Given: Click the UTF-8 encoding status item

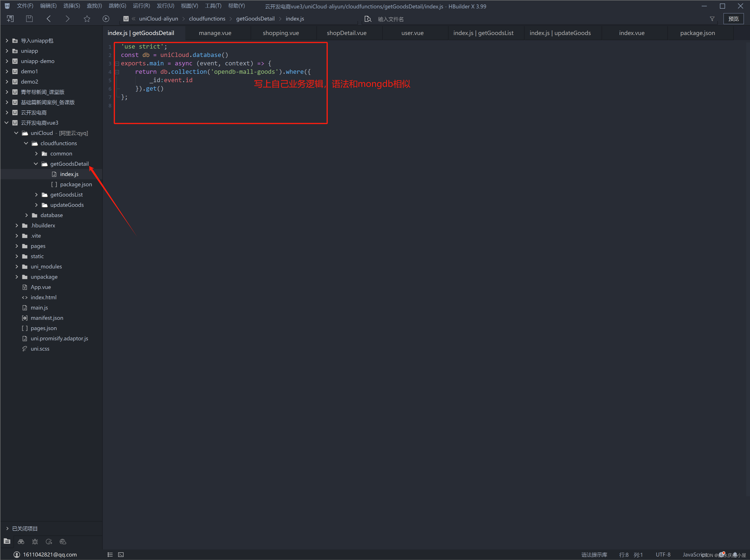Looking at the screenshot, I should pos(663,555).
